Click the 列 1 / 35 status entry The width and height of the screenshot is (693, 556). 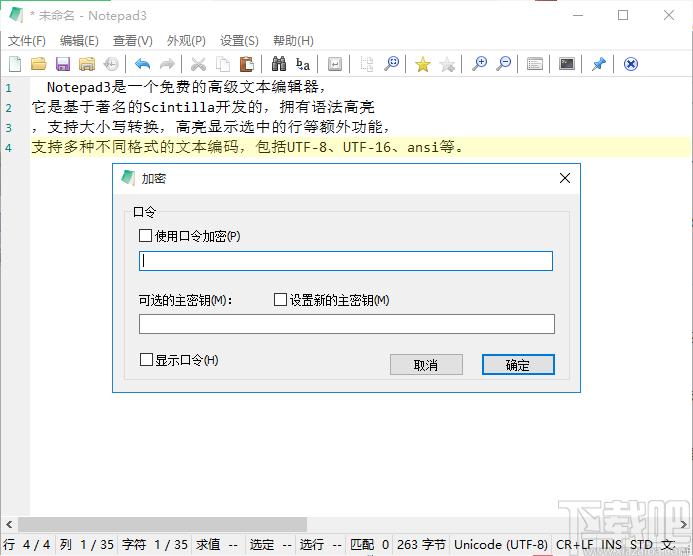(87, 545)
